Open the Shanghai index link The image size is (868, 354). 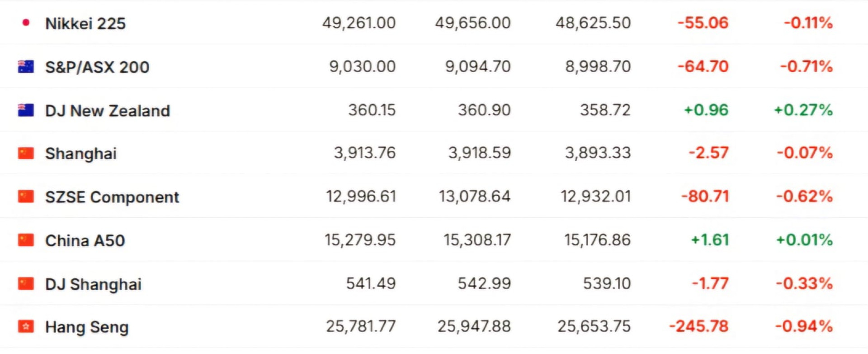81,154
